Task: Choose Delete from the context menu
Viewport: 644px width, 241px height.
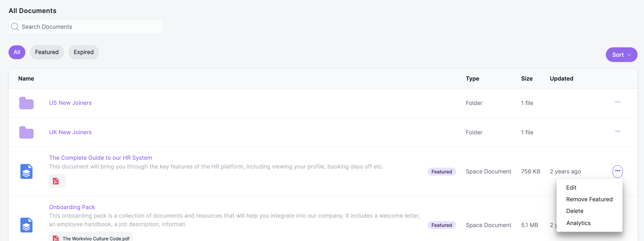Action: click(575, 211)
